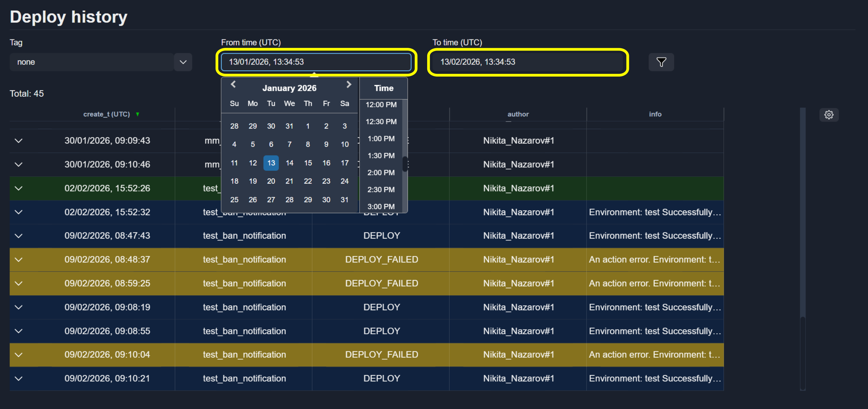
Task: Expand failed deploy row 09/02/2026, 08:48:37
Action: pos(19,260)
